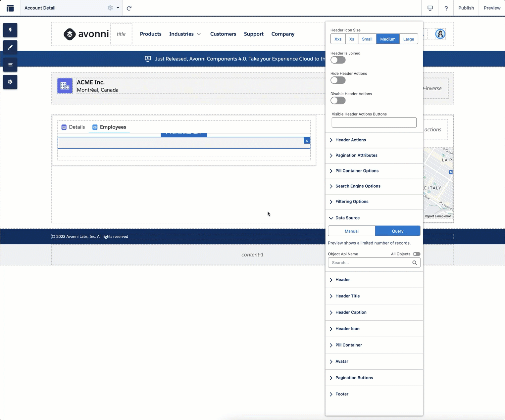Open the Theme paintbrush panel
Viewport: 505px width, 420px height.
pyautogui.click(x=10, y=47)
